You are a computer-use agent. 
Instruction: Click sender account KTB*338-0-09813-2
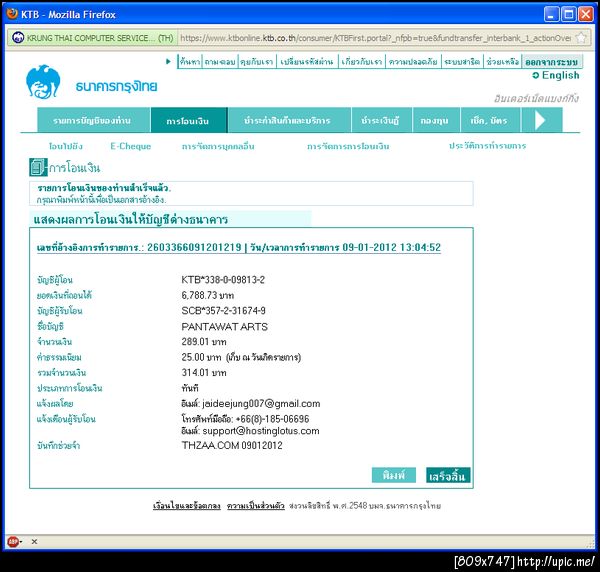[x=223, y=280]
